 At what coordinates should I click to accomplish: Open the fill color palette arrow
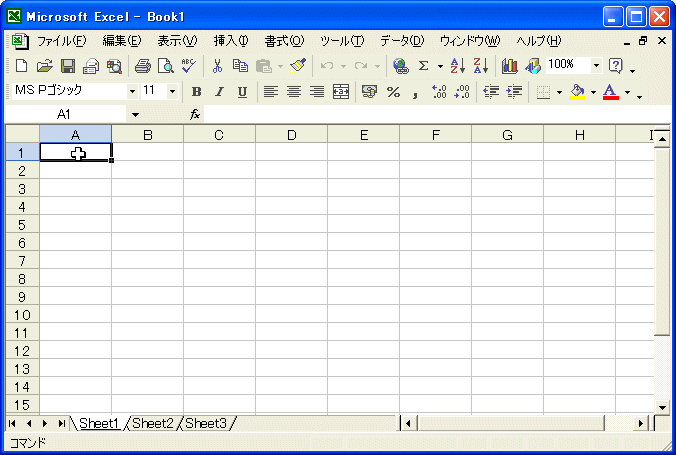click(x=593, y=92)
